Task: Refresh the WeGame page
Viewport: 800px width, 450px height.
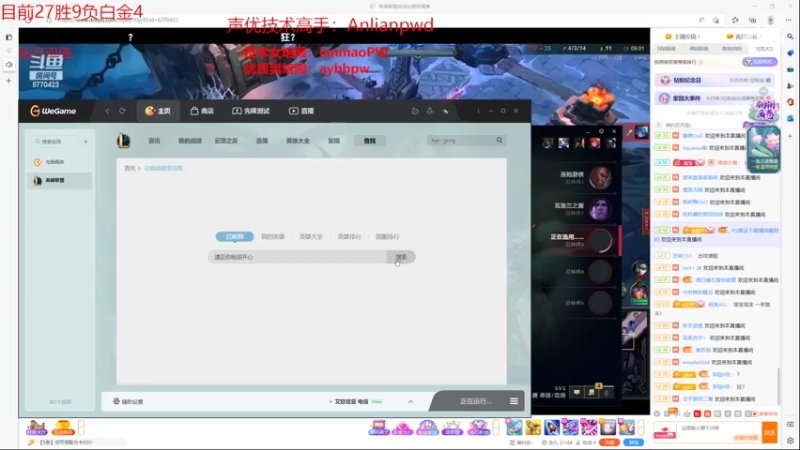Action: tap(122, 111)
